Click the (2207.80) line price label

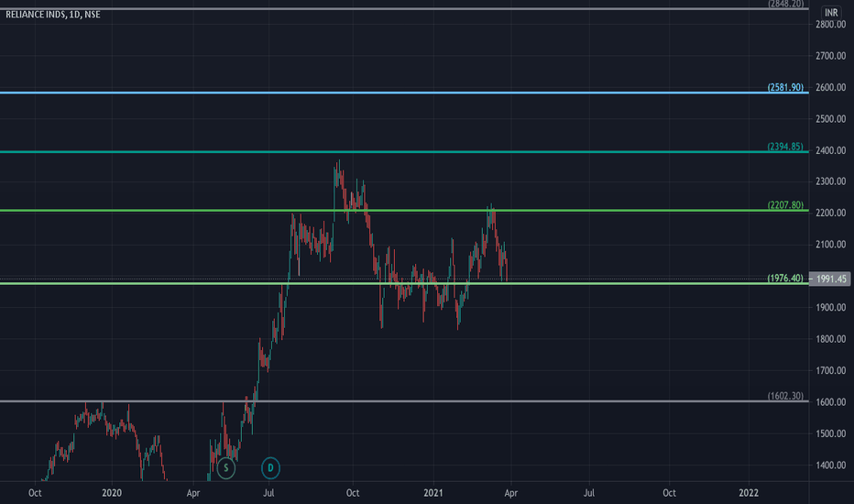(x=785, y=205)
